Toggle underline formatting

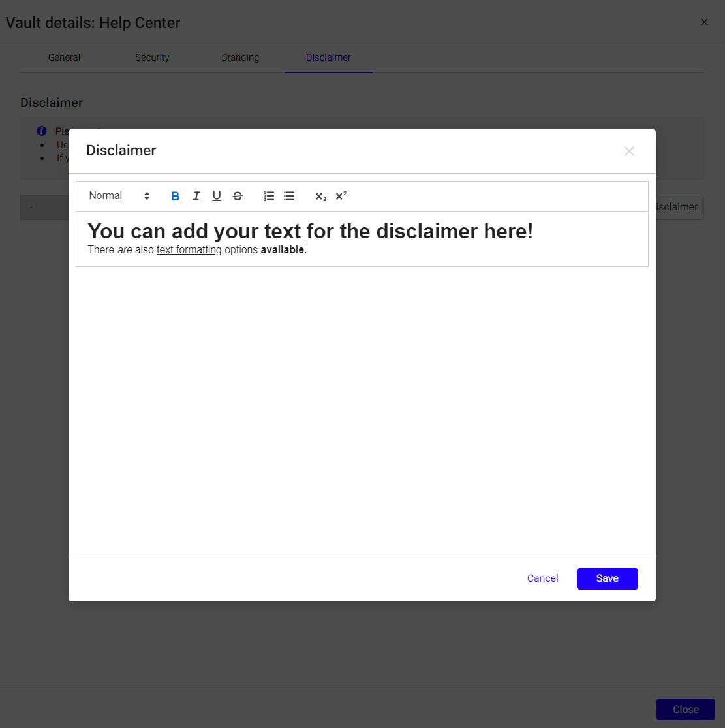point(217,196)
